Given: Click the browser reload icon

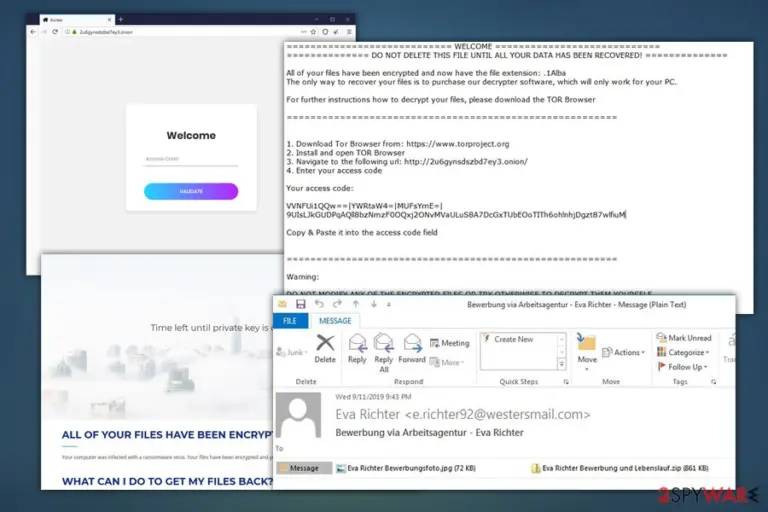Looking at the screenshot, I should pos(55,32).
